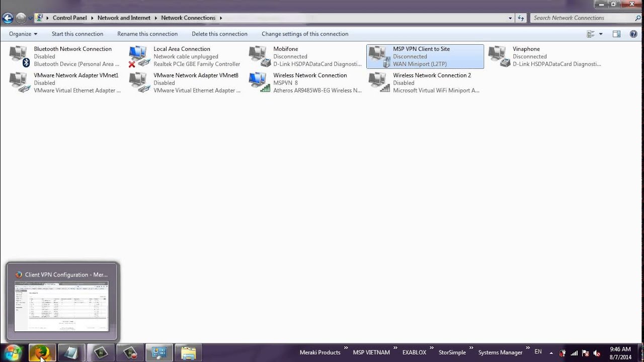
Task: Open the Systems Manager taskbar toolbar
Action: click(500, 352)
